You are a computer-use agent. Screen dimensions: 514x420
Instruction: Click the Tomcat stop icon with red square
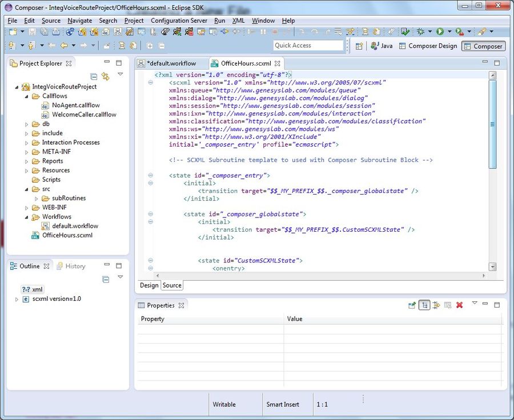(x=189, y=31)
